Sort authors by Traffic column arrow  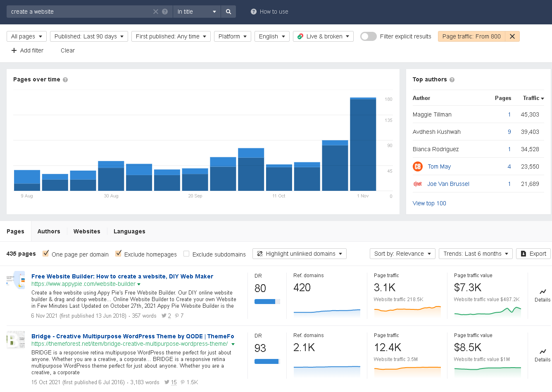coord(542,98)
